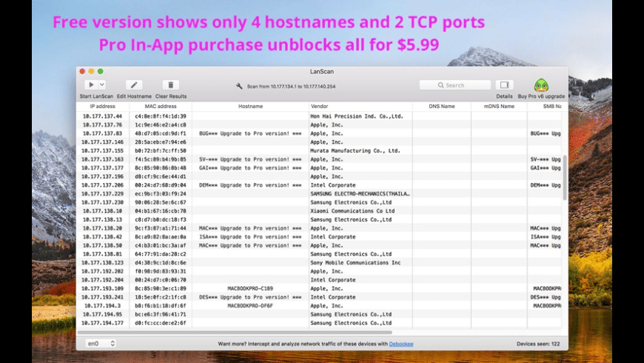Select IP address 10.177.194.95
The height and width of the screenshot is (363, 644).
pos(102,315)
